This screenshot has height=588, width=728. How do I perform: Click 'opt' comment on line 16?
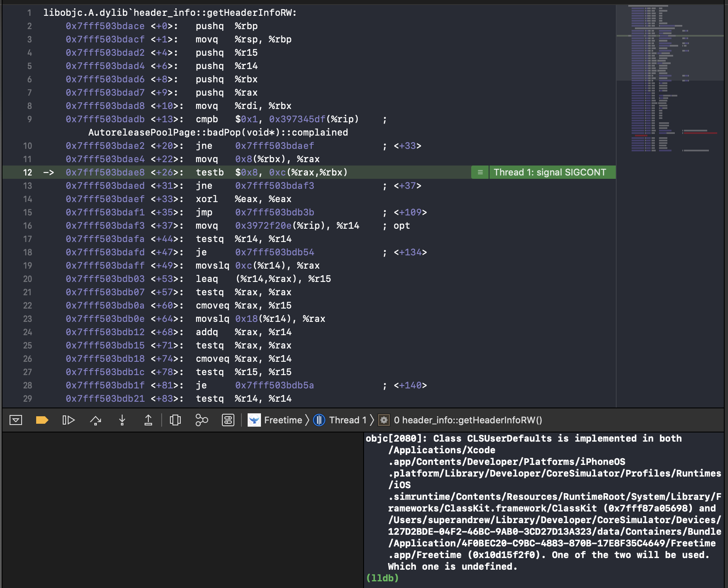click(402, 225)
